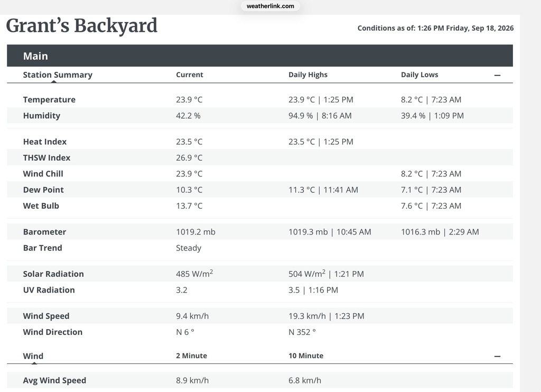This screenshot has width=541, height=392.
Task: Click the Wind section header arrow
Action: [x=34, y=362]
